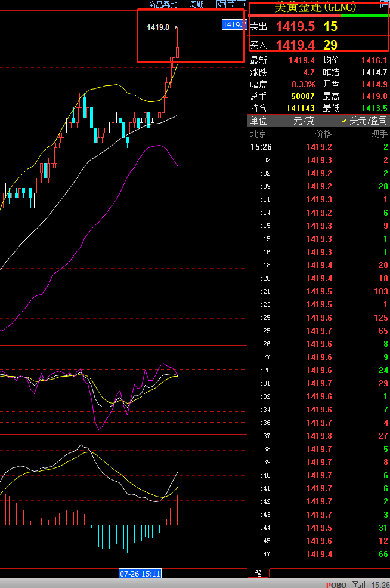390x588 pixels.
Task: Click the blue 1419.7 price axis label
Action: click(x=234, y=24)
